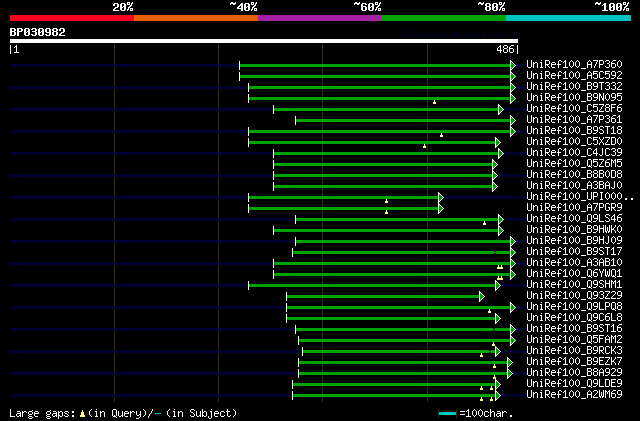Click the UniRef100_B9ST18 entry
Viewport: 640px width, 421px height.
[574, 130]
